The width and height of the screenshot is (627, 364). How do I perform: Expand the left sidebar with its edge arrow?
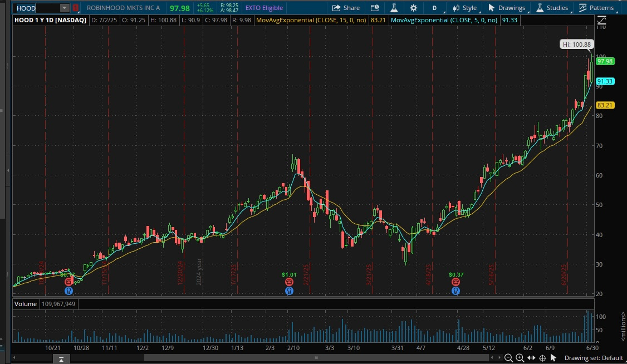[8, 171]
